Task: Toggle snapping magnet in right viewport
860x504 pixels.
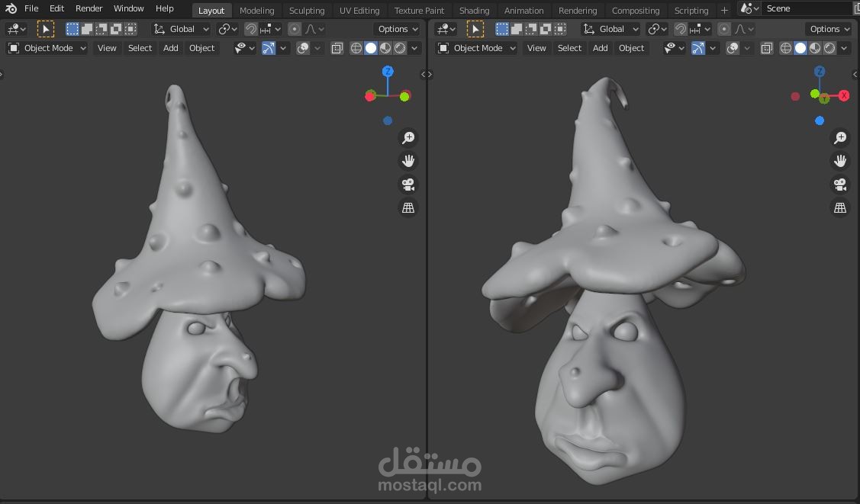Action: coord(681,29)
